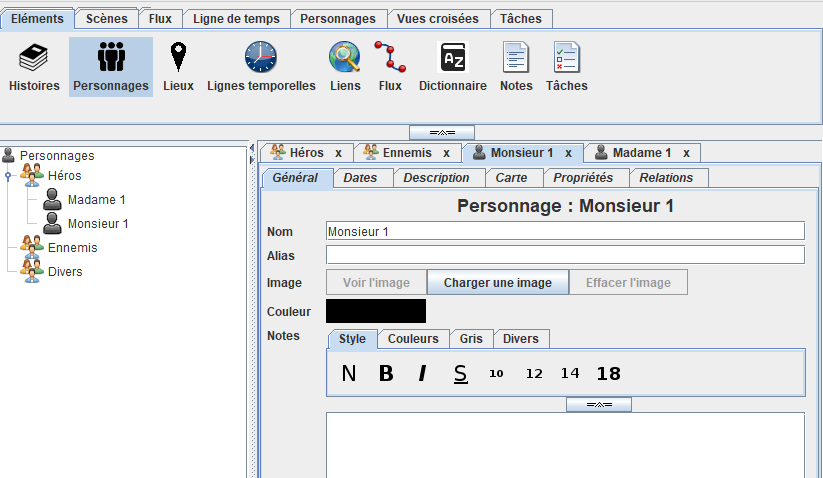Set notes font size to 14

click(x=570, y=373)
